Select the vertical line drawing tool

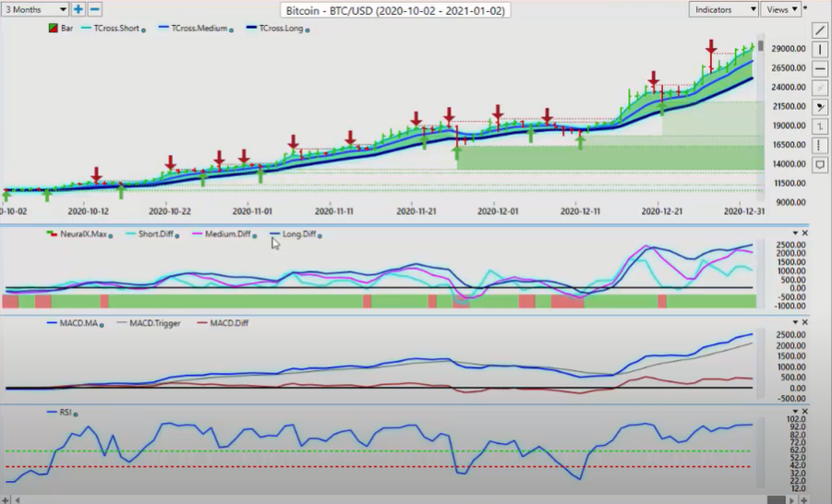(x=820, y=49)
